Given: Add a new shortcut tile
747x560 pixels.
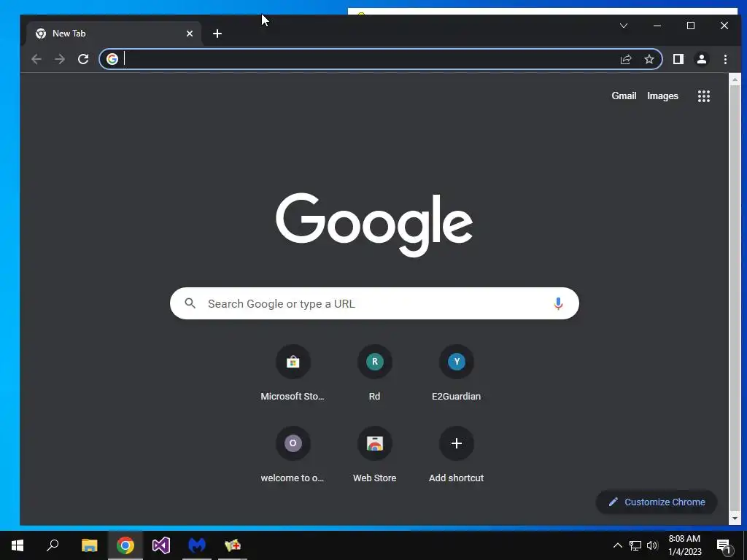Looking at the screenshot, I should coord(457,455).
